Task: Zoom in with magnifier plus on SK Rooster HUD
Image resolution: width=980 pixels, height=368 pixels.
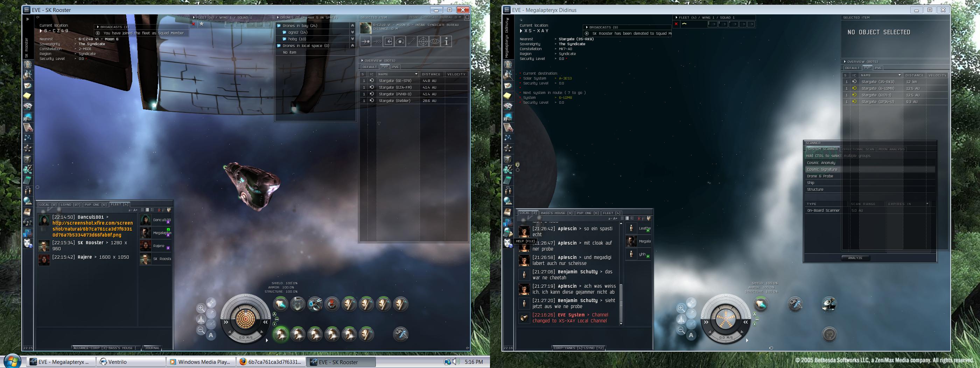Action: click(201, 308)
